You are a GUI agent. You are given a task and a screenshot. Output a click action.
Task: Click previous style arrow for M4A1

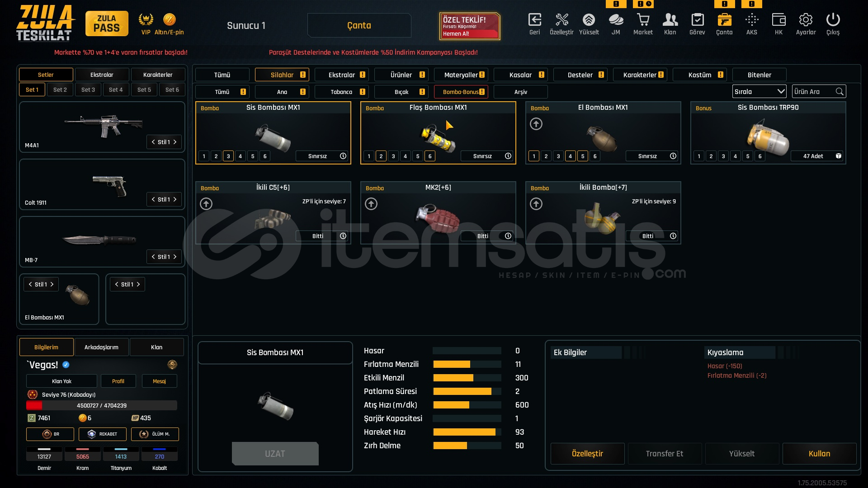point(153,142)
